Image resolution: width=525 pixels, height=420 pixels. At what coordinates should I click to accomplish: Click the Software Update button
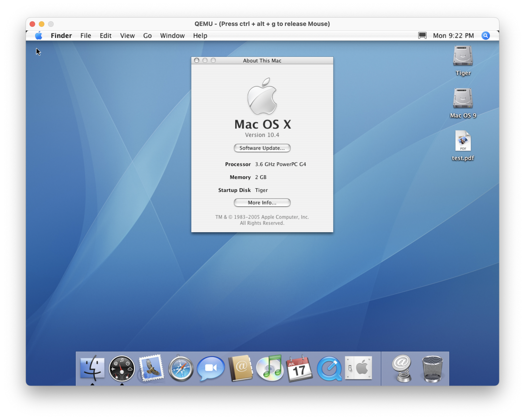coord(262,148)
